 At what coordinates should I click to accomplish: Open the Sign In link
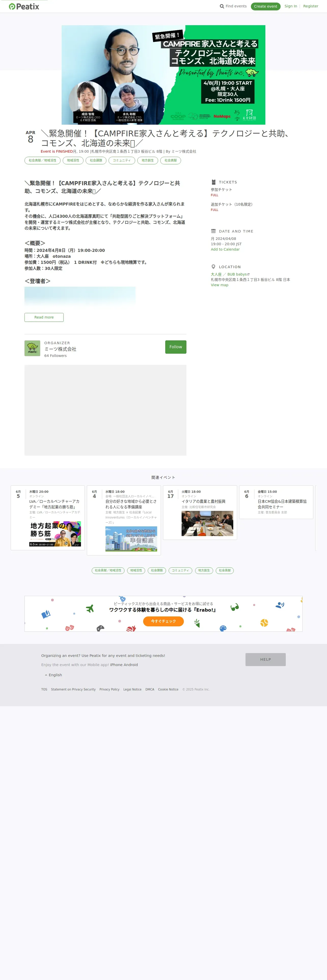291,6
